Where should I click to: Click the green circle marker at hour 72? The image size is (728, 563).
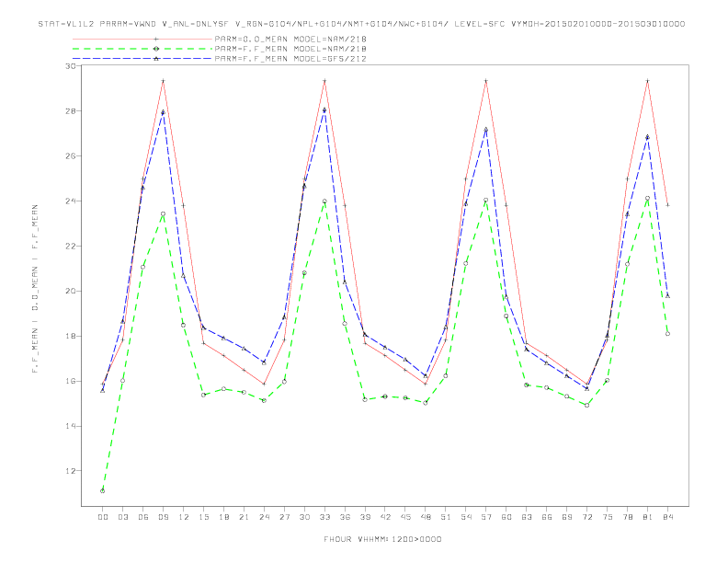586,405
